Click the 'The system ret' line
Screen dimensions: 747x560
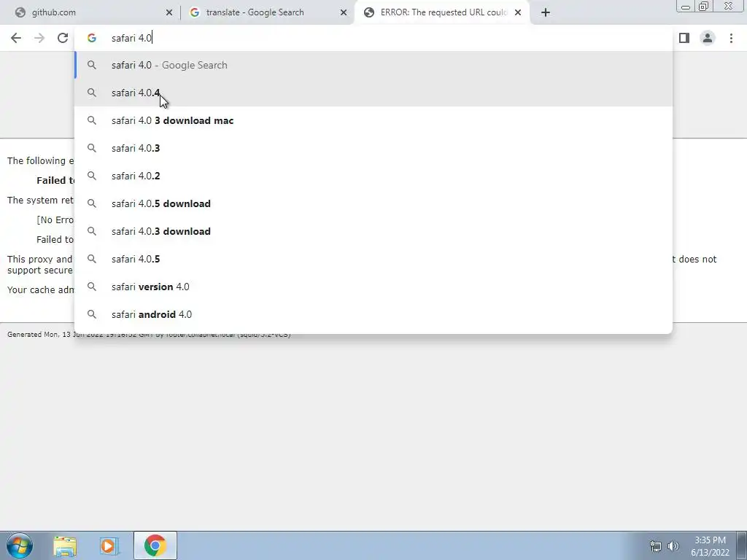41,201
